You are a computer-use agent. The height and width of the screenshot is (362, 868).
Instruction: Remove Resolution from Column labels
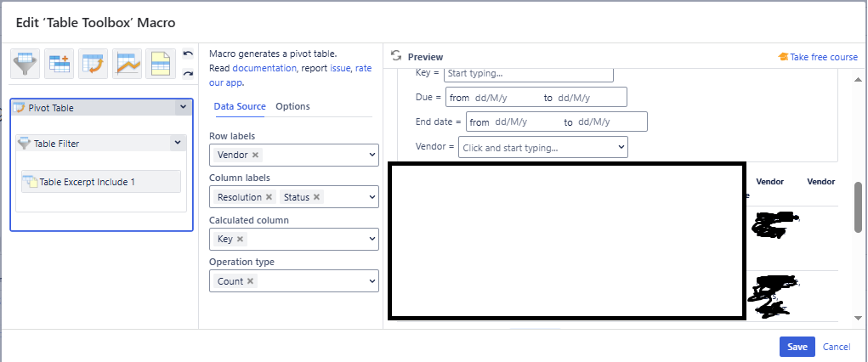[269, 197]
